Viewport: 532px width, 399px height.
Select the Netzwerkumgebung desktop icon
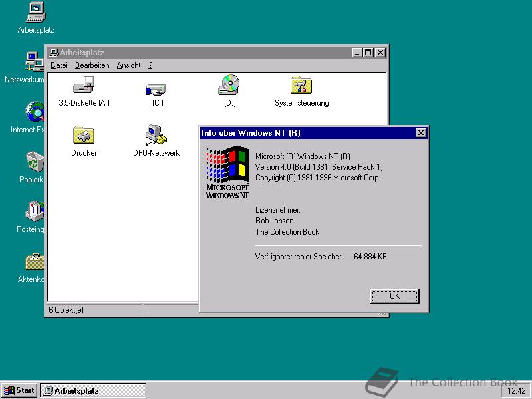tap(35, 61)
